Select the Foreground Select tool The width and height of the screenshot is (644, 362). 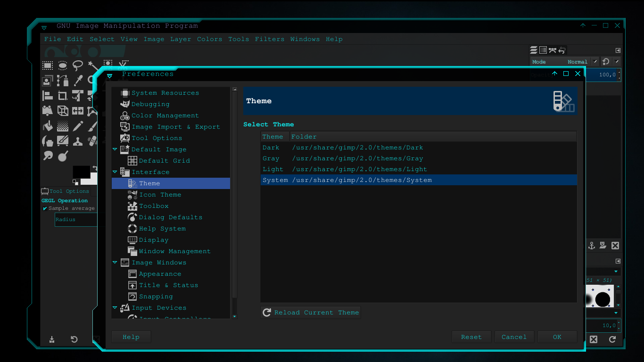tap(48, 81)
